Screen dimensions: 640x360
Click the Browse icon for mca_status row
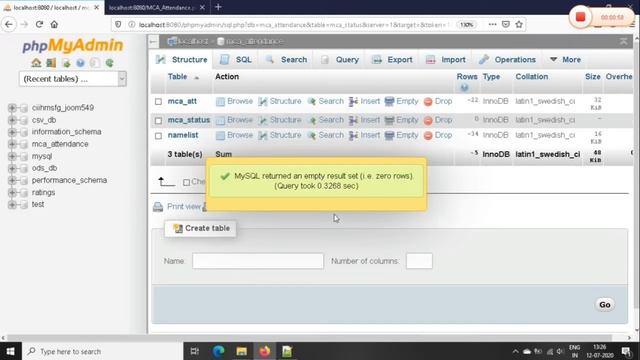(220, 120)
